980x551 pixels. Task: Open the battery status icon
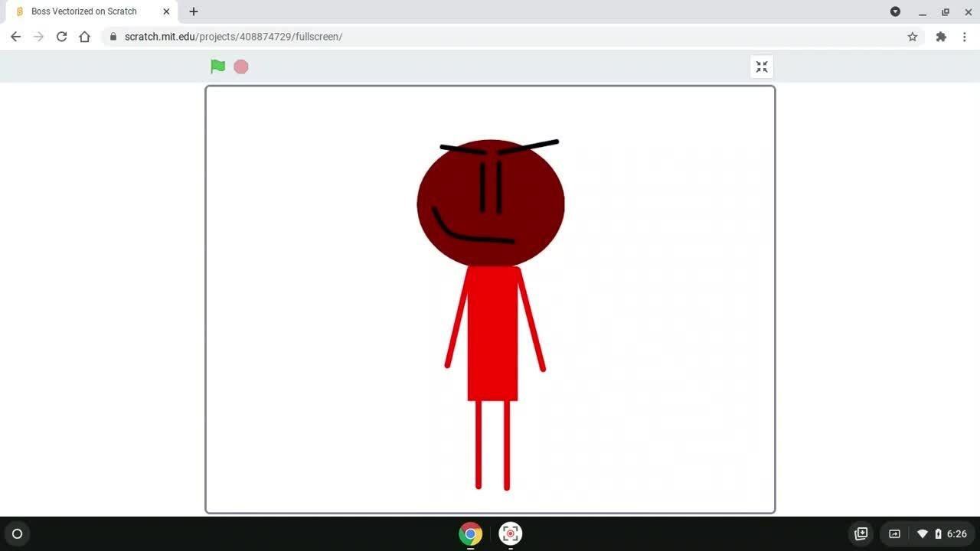click(938, 534)
